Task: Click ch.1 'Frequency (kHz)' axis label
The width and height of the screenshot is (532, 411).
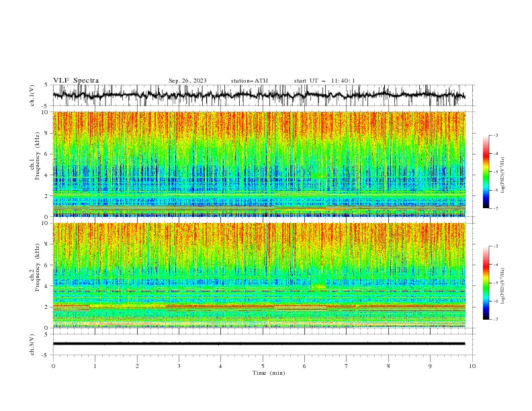Action: 38,156
